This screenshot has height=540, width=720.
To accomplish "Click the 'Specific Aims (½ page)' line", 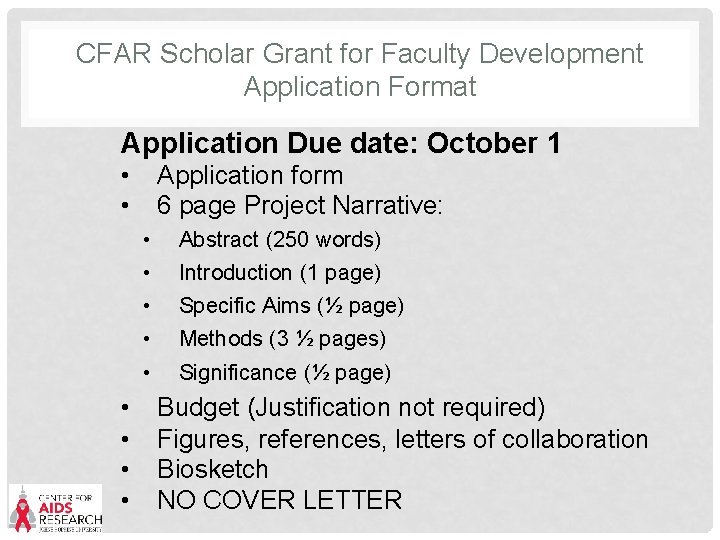I will [x=291, y=306].
